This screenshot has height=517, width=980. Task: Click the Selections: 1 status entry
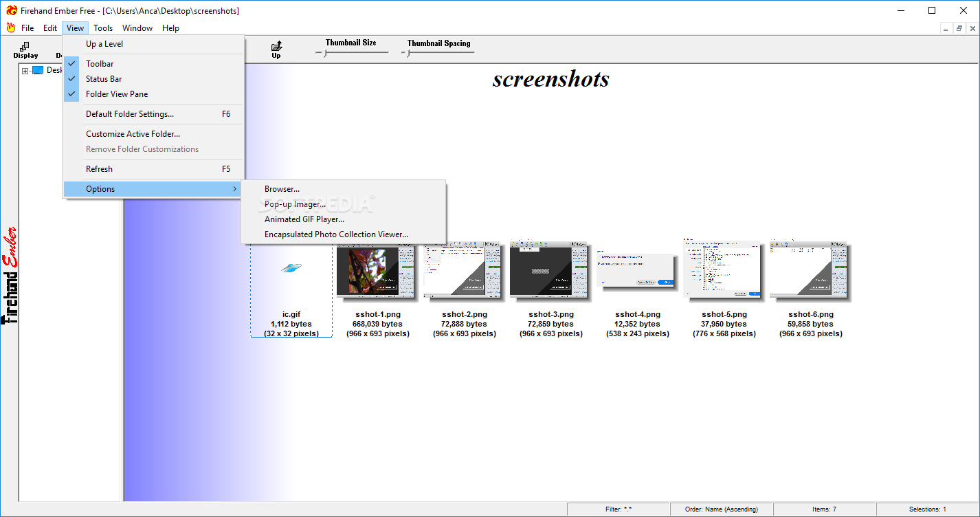927,509
